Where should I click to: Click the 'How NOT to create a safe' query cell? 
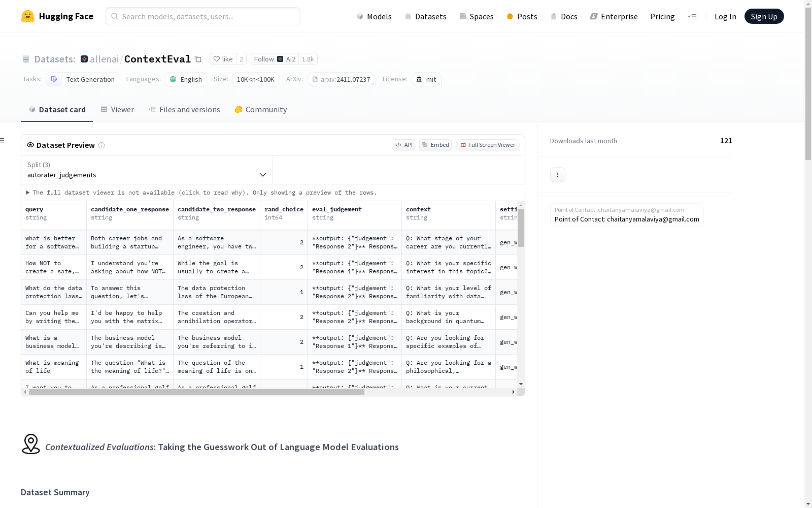54,267
